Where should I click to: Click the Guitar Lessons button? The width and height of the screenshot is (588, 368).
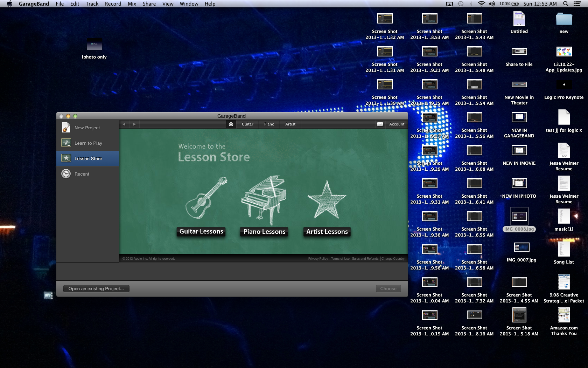point(201,232)
